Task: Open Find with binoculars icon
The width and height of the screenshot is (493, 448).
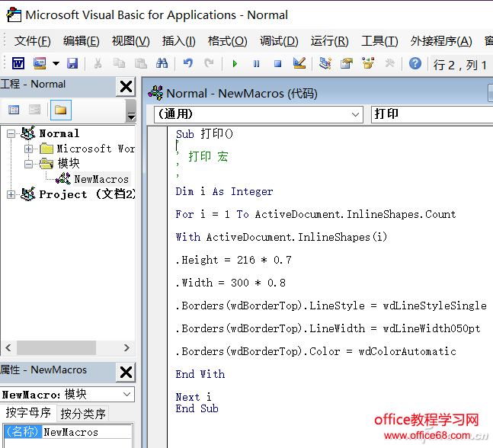Action: pyautogui.click(x=162, y=64)
